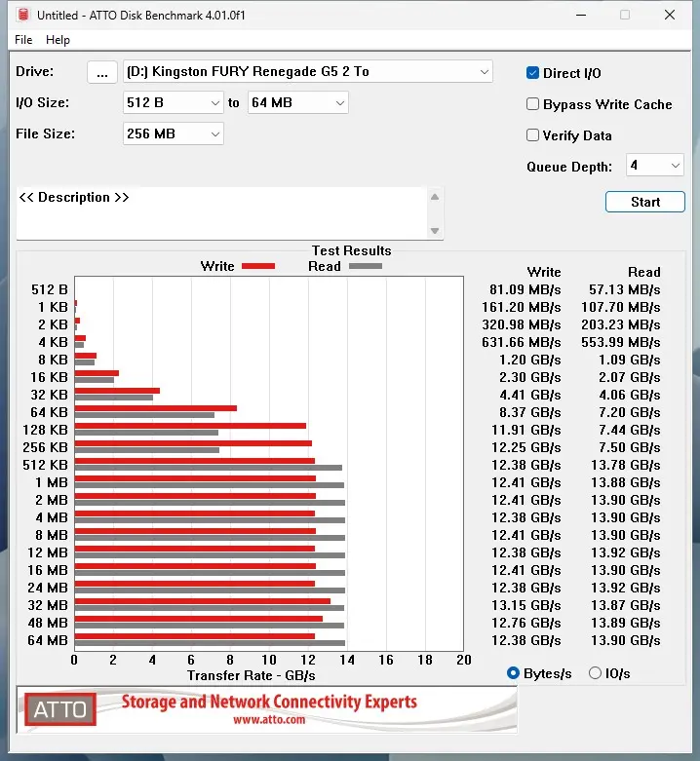This screenshot has height=761, width=700.
Task: Open the www.atto.com link
Action: click(x=269, y=720)
